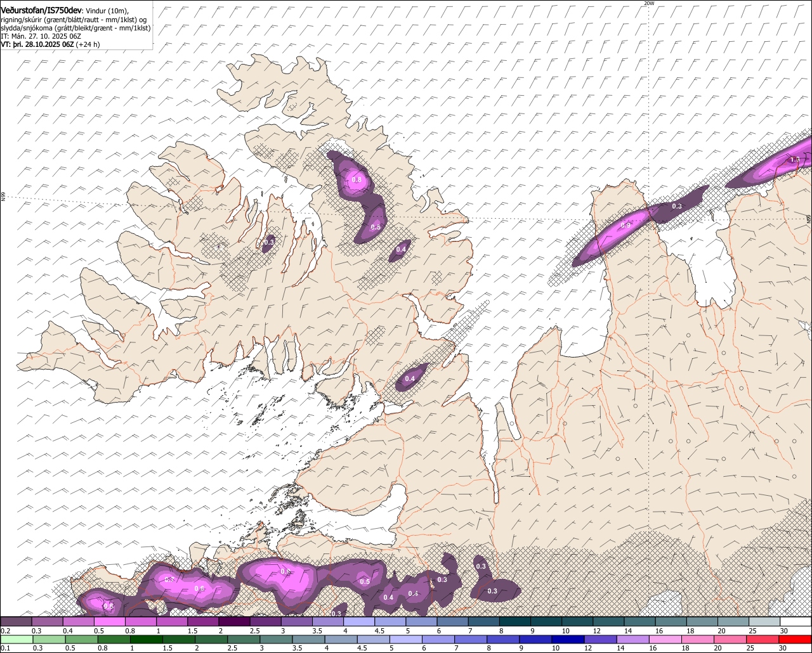The width and height of the screenshot is (812, 653).
Task: Pick the pale grey 25 swatch, upper legend
Action: click(764, 622)
